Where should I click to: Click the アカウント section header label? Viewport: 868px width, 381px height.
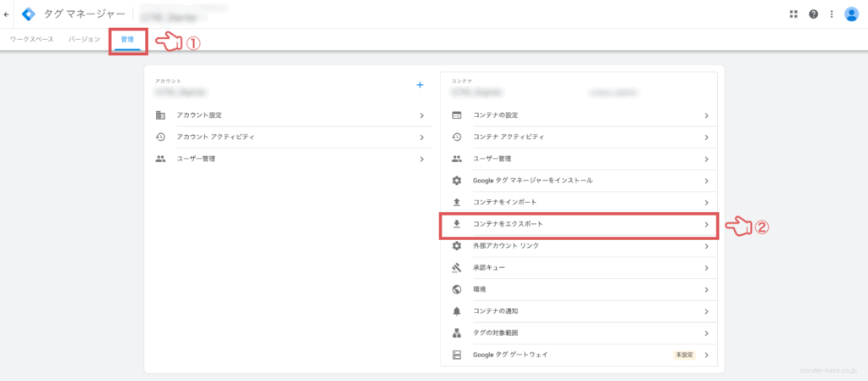click(169, 81)
